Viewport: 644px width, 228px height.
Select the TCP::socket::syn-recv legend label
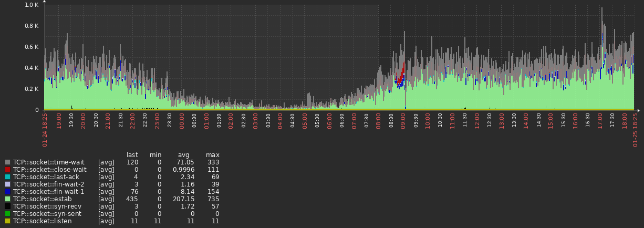(47, 206)
